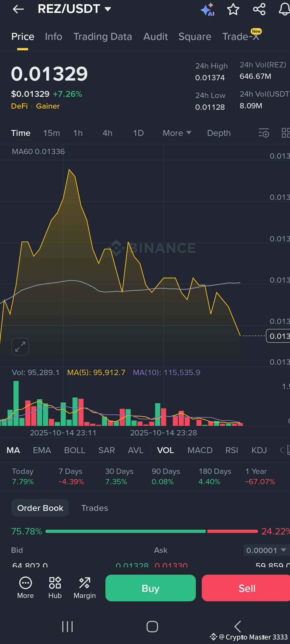Tap the DeFi tag link
The height and width of the screenshot is (644, 290).
19,106
